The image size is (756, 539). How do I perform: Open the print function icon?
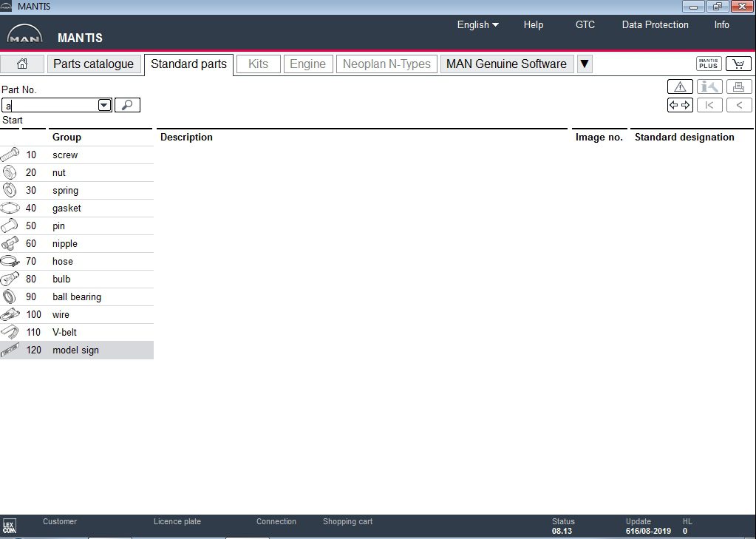(x=738, y=87)
